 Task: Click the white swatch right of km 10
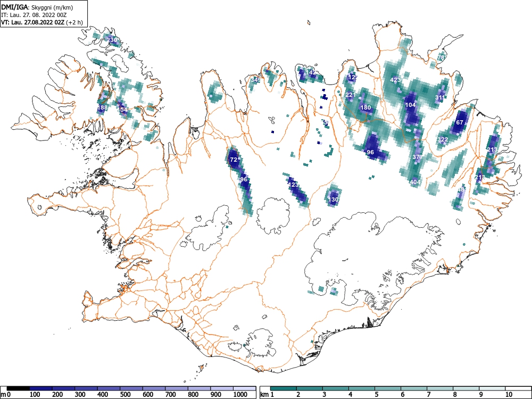[518, 388]
